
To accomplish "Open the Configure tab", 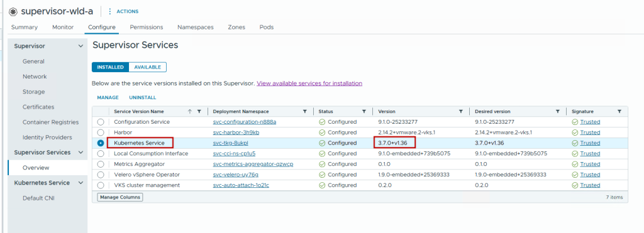I will tap(102, 28).
